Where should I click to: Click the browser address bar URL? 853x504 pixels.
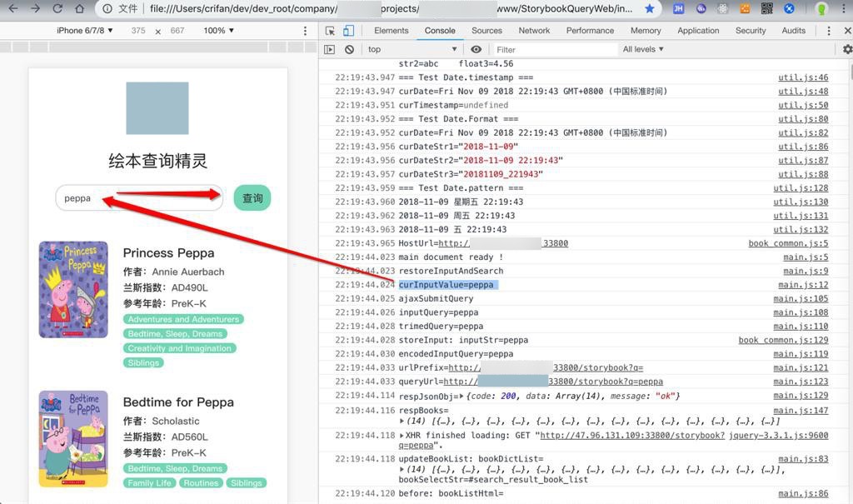pyautogui.click(x=391, y=8)
